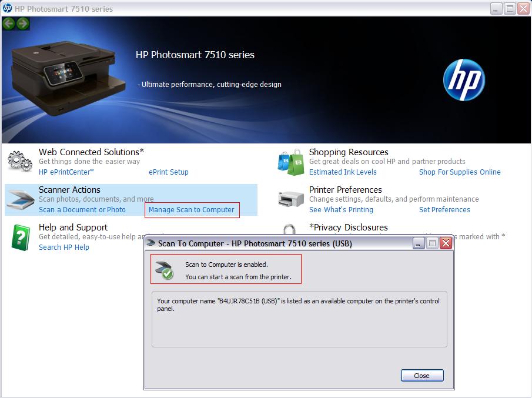Maximize the HP Photosmart main window
Viewport: 532px width, 398px height.
click(x=509, y=8)
